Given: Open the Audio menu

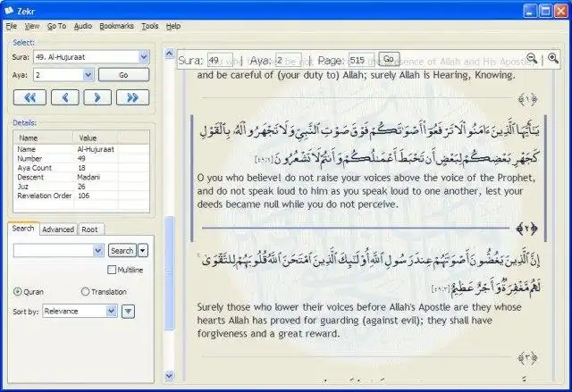Looking at the screenshot, I should [x=83, y=26].
